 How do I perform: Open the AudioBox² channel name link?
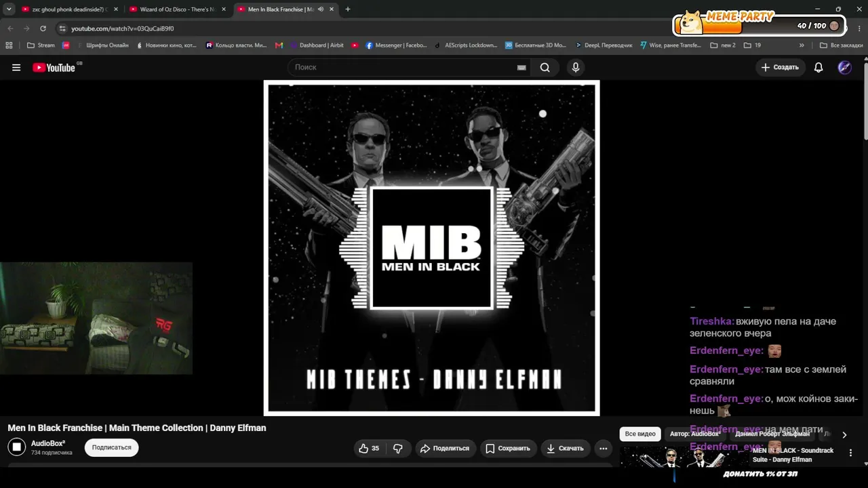pos(48,443)
